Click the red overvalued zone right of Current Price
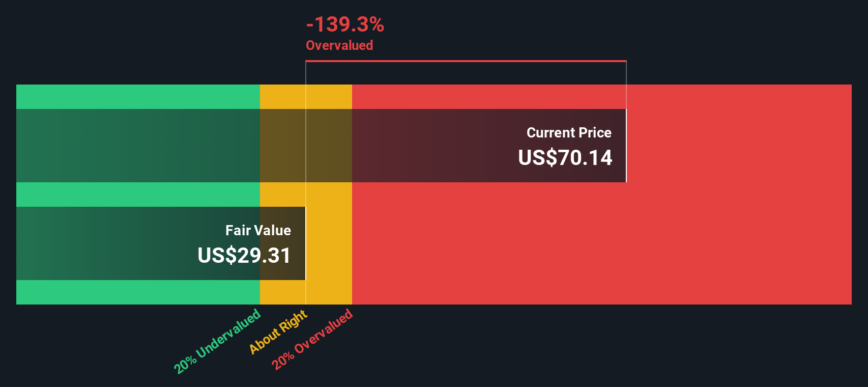The height and width of the screenshot is (387, 868). pos(739,146)
